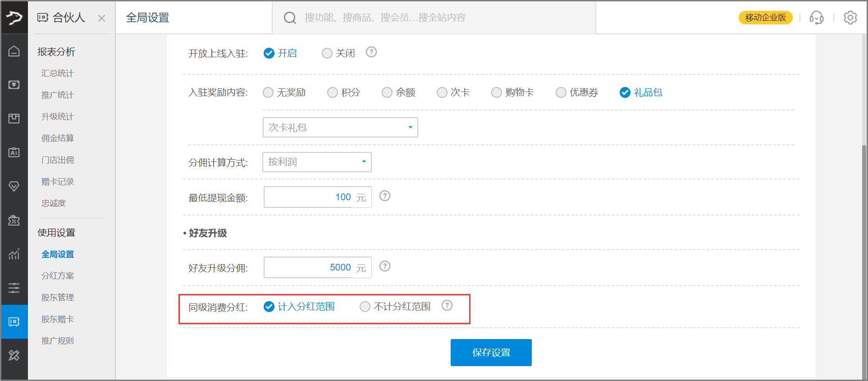Open 分红方案 in the side menu
The height and width of the screenshot is (381, 868).
click(58, 276)
